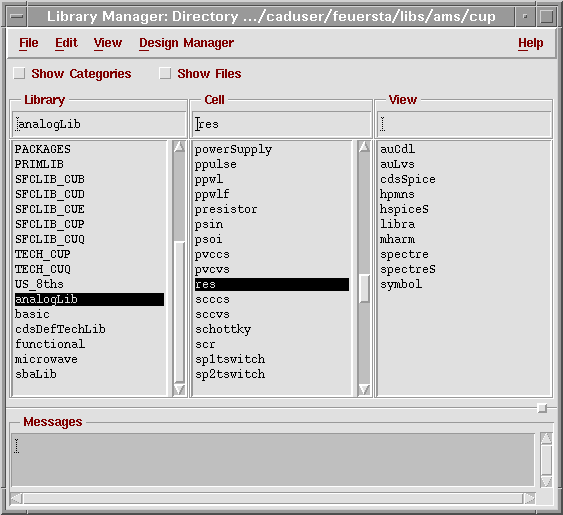
Task: Open the Design Manager menu
Action: point(186,43)
